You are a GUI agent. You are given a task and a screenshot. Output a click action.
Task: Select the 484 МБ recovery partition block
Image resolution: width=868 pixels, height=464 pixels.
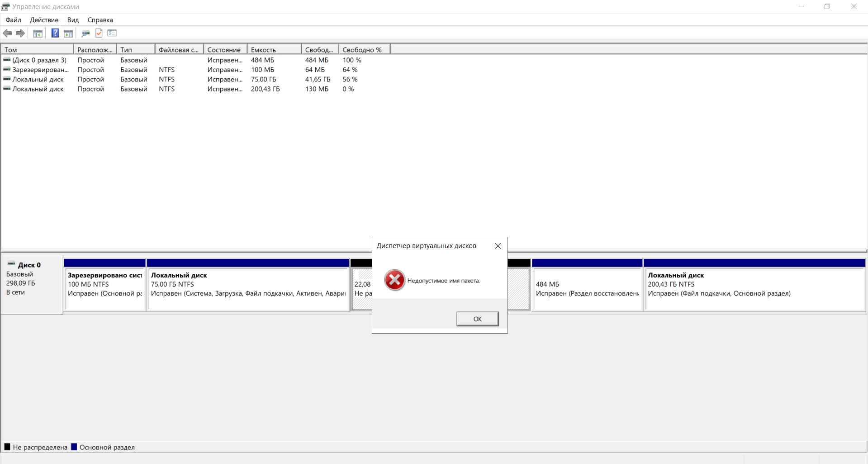pos(587,285)
